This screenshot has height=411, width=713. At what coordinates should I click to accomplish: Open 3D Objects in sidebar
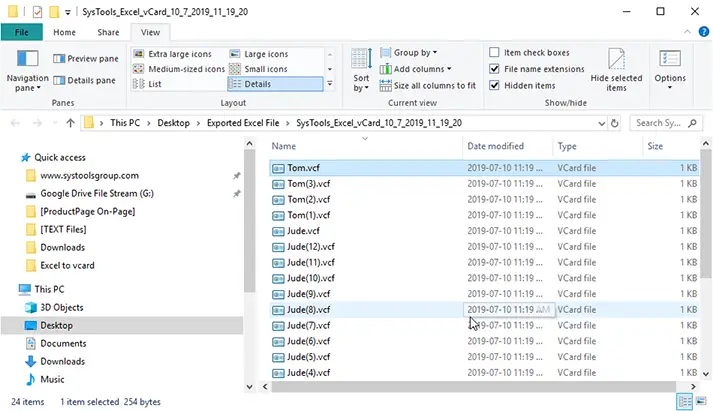(61, 308)
